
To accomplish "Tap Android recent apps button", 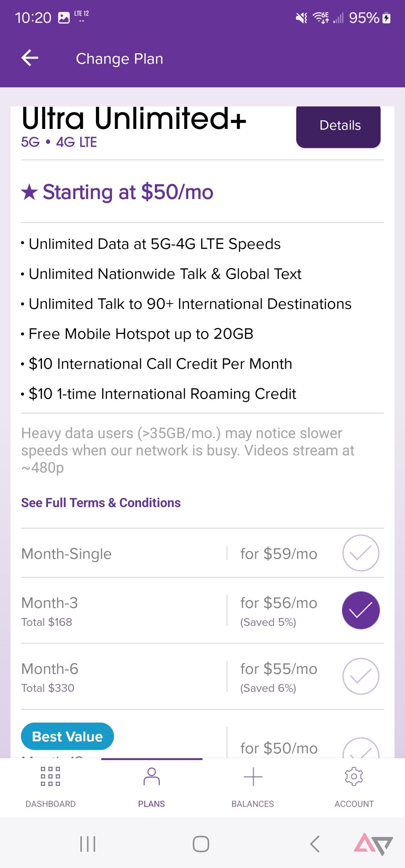I will 88,844.
